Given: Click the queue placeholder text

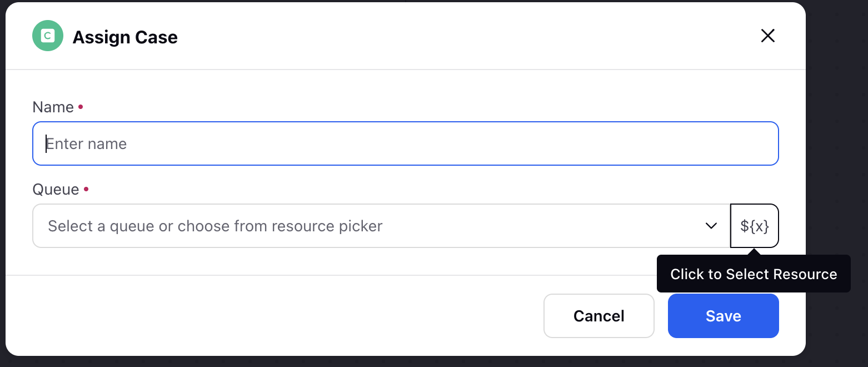Looking at the screenshot, I should pos(215,226).
